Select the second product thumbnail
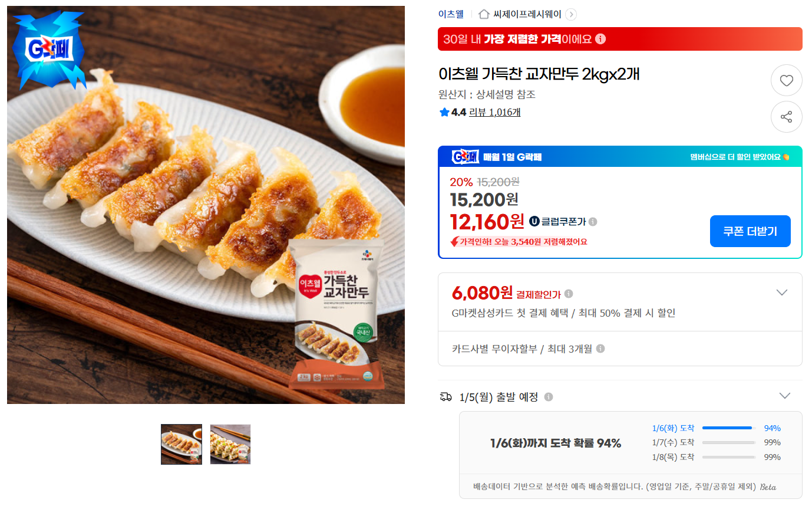The height and width of the screenshot is (506, 812). pyautogui.click(x=230, y=444)
